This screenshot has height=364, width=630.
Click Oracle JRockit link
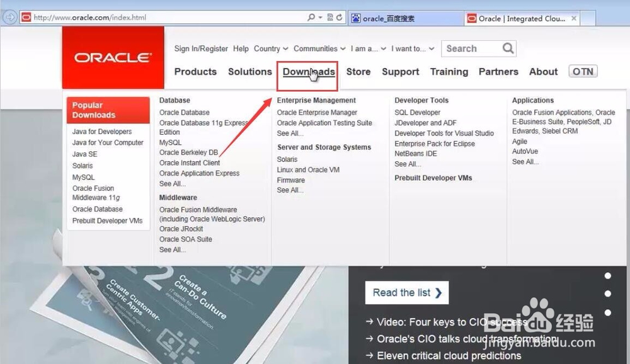point(181,229)
